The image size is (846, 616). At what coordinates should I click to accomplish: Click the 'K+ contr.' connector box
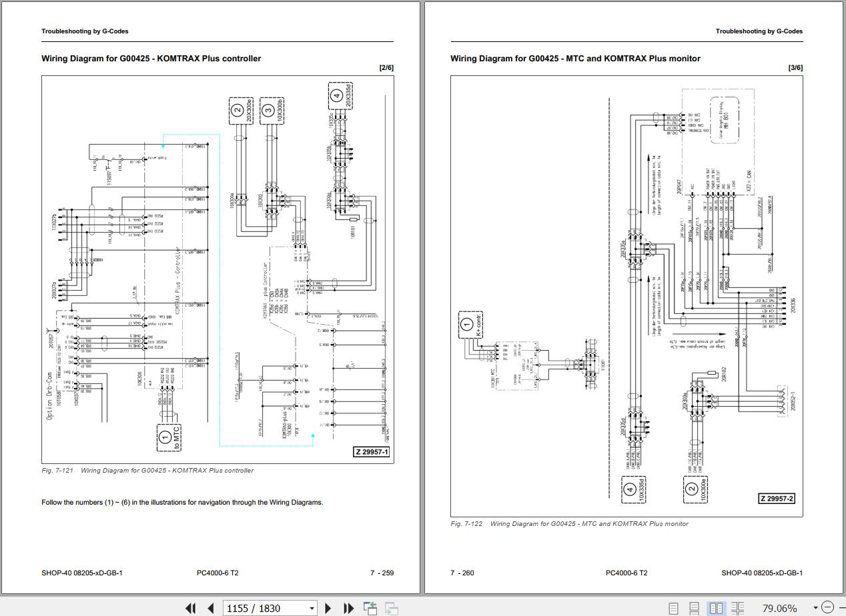470,325
